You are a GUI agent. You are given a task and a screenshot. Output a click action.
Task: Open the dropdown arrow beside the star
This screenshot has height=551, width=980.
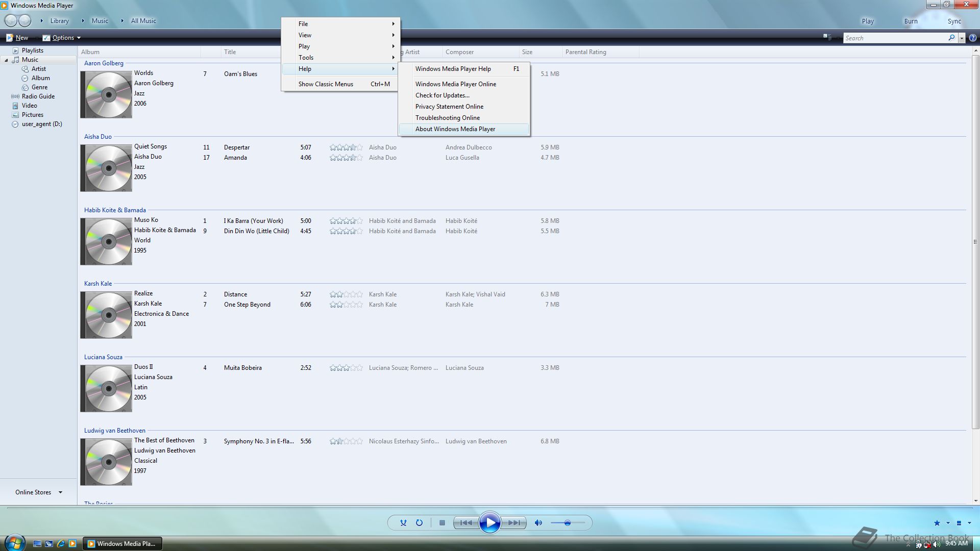[x=948, y=523]
